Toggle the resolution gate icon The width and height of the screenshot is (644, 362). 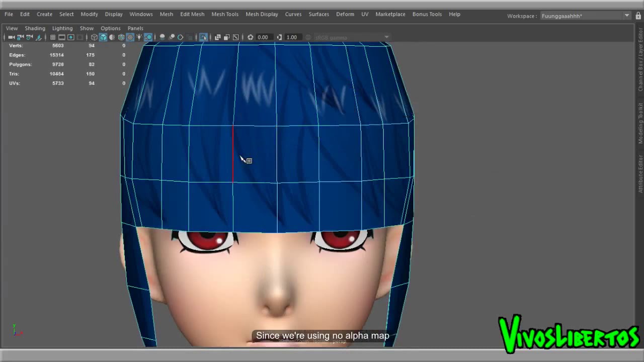pyautogui.click(x=71, y=37)
